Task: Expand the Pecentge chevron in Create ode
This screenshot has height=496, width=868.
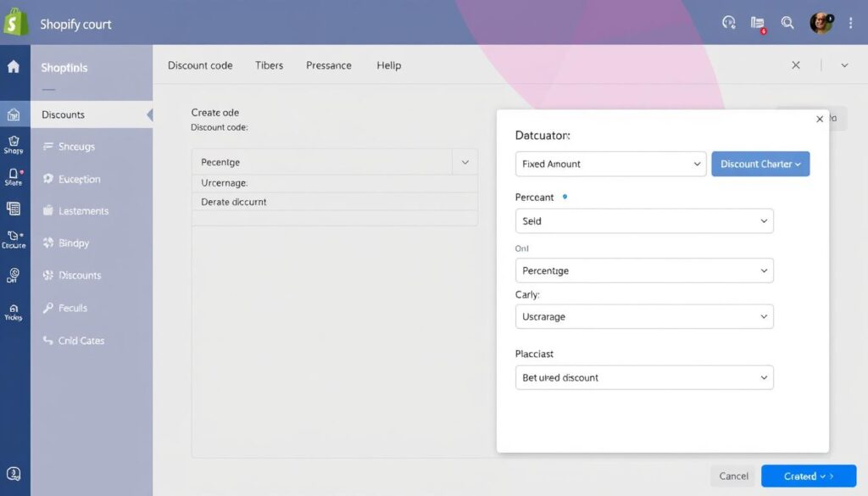Action: pos(465,161)
